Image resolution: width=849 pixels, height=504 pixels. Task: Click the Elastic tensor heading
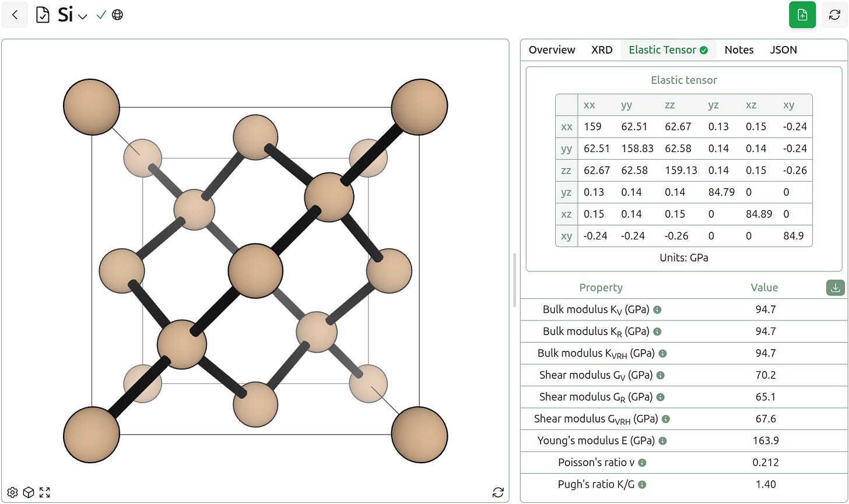click(684, 80)
